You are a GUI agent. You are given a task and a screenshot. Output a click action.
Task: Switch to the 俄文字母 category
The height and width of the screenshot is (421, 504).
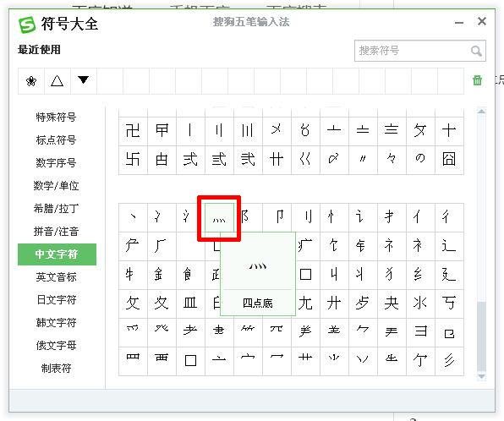click(57, 346)
